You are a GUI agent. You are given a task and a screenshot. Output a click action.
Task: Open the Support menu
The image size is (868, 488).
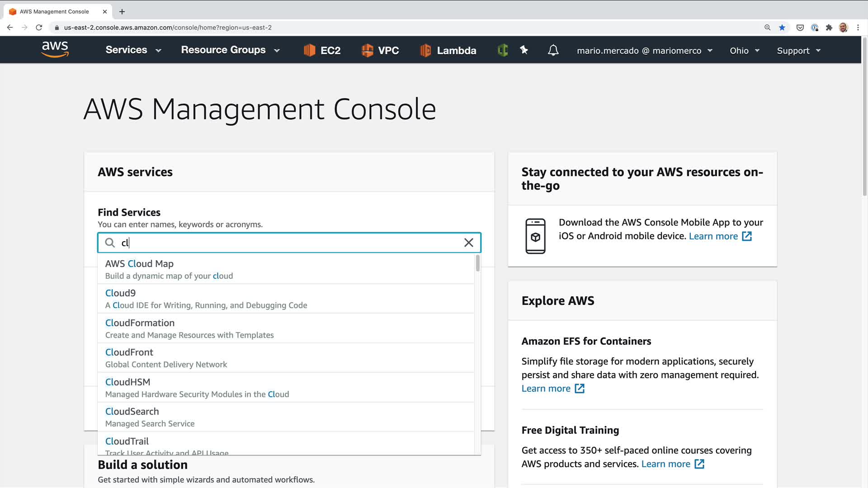click(x=798, y=51)
